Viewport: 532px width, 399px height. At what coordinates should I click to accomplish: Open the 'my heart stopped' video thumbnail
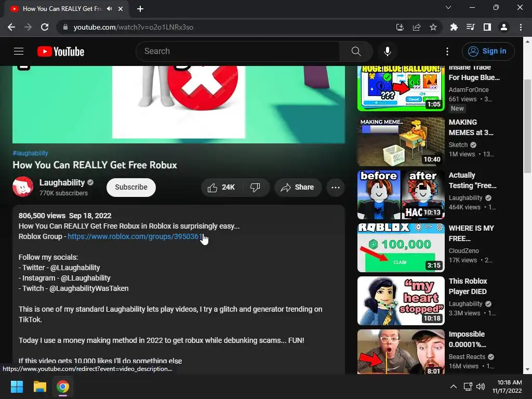[x=401, y=301]
